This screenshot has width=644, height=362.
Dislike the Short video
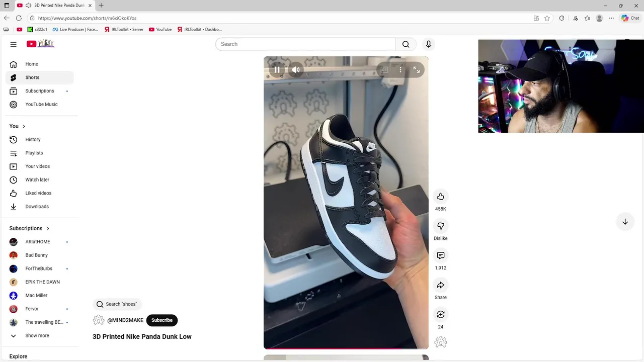pyautogui.click(x=441, y=226)
